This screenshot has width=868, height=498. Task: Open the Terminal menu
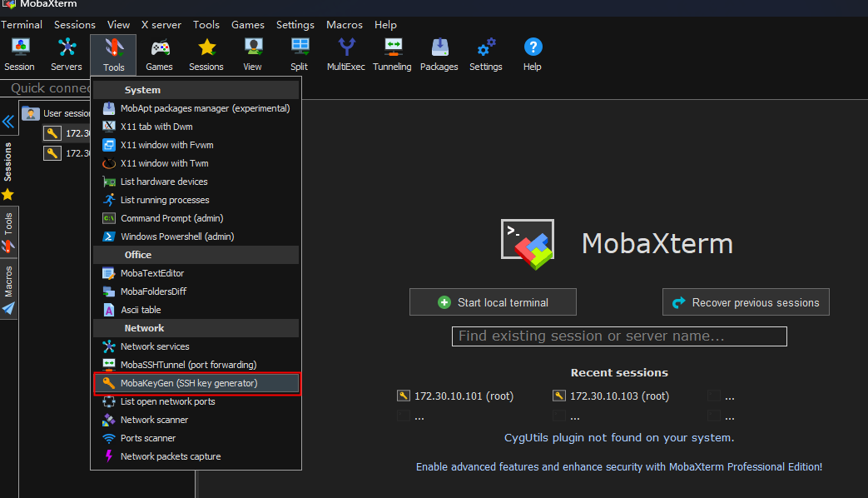point(22,25)
